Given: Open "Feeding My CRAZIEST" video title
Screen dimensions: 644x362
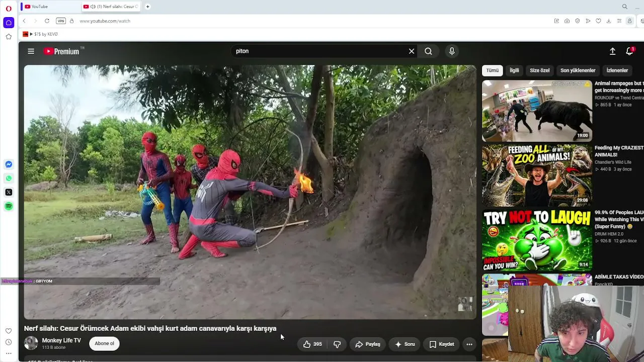Looking at the screenshot, I should pyautogui.click(x=619, y=151).
